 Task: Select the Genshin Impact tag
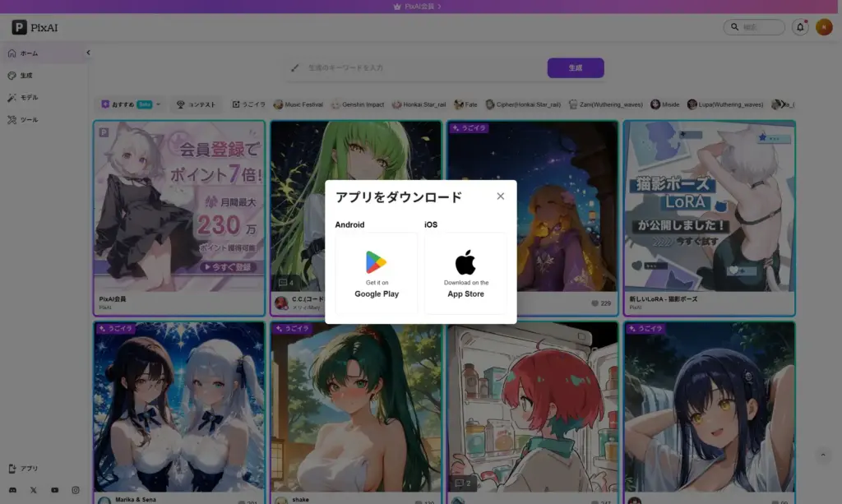click(x=358, y=104)
